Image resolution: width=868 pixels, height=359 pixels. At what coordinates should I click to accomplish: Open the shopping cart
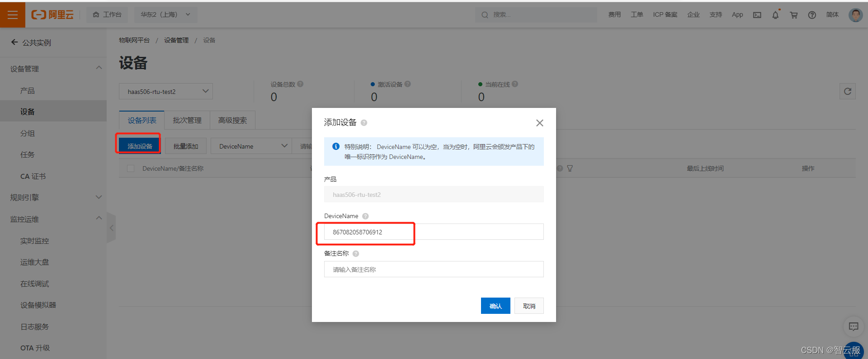point(793,15)
